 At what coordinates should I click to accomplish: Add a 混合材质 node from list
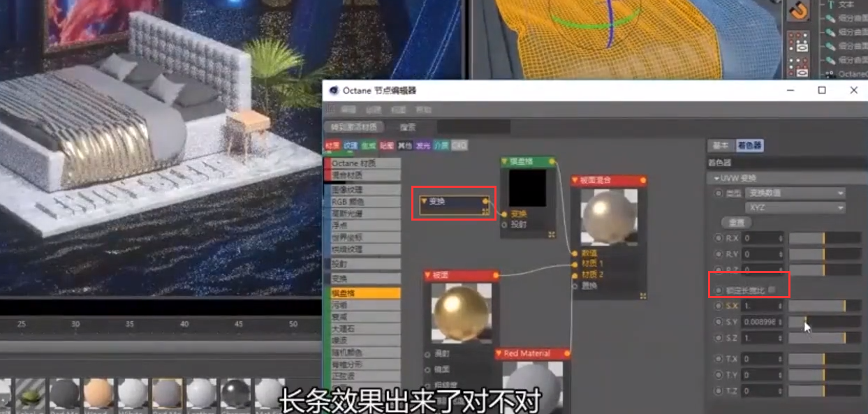(x=363, y=175)
